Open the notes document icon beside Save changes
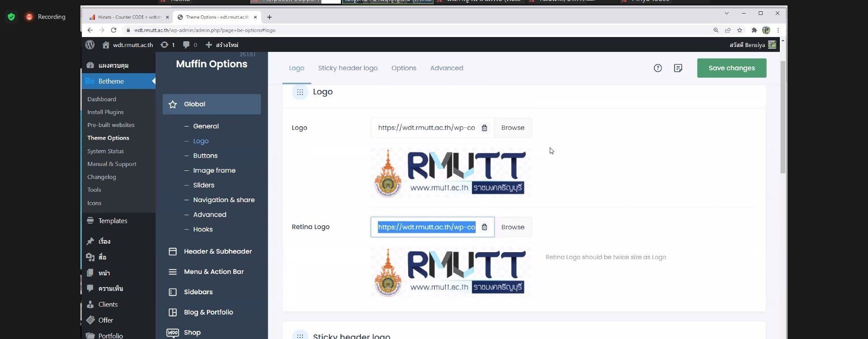 [678, 68]
